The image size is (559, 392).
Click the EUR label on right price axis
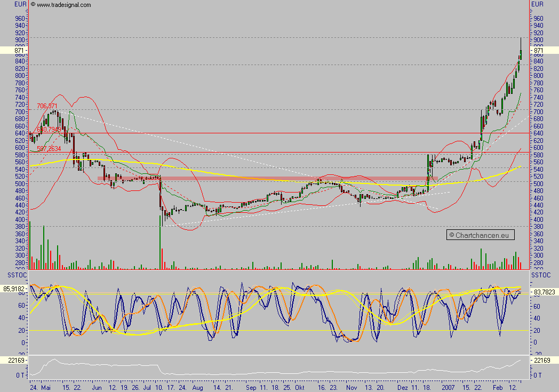(x=539, y=4)
